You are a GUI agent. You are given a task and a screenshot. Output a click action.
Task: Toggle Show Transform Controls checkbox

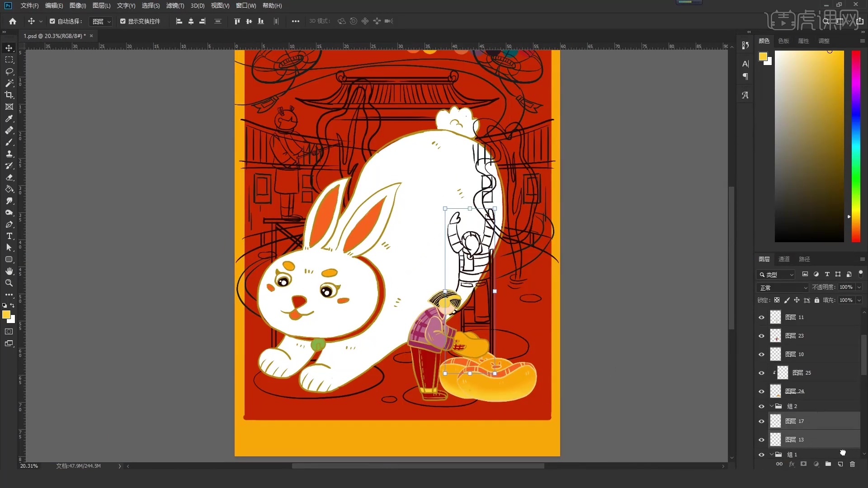pos(123,21)
